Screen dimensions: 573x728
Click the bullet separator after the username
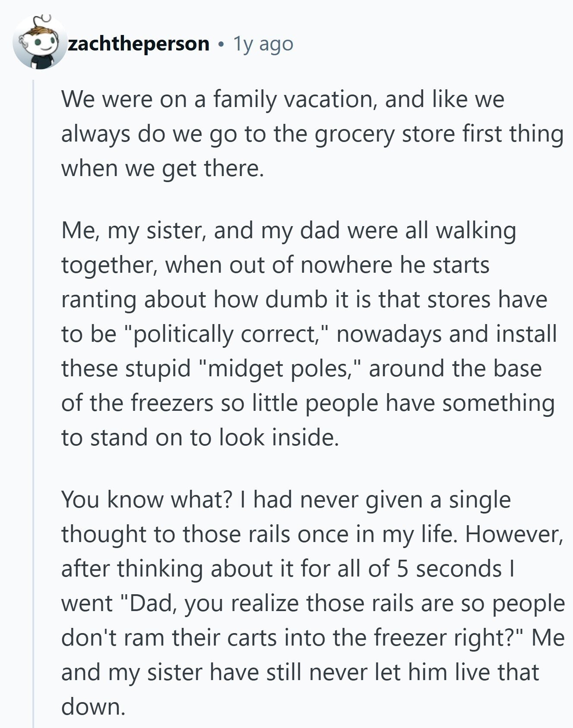tap(222, 44)
